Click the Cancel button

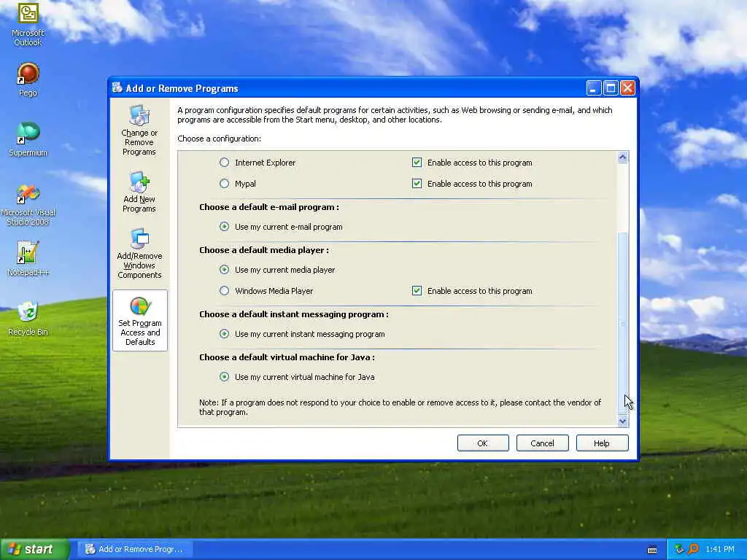(x=542, y=443)
